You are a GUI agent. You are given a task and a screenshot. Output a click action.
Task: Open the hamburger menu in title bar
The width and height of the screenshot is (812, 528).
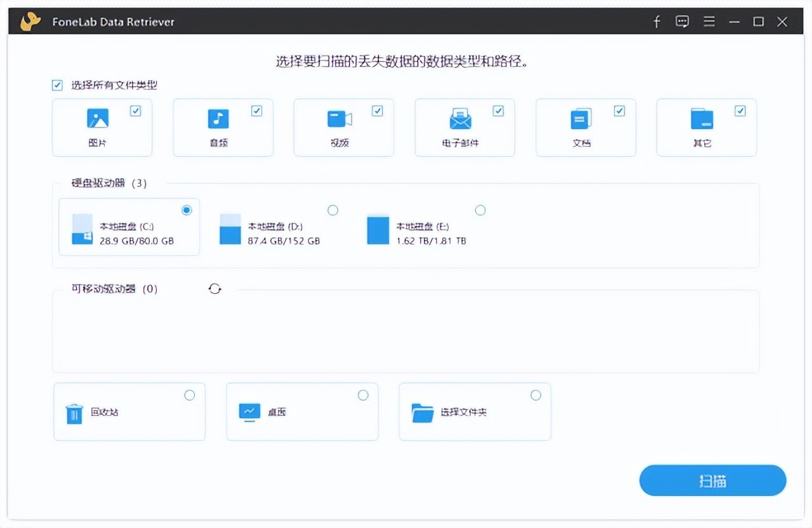tap(709, 22)
